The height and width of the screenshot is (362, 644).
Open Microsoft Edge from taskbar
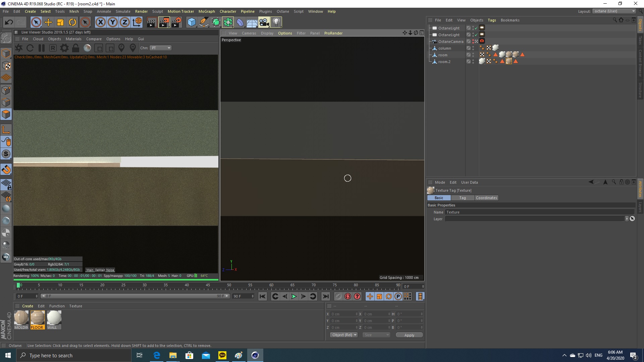[x=157, y=355]
